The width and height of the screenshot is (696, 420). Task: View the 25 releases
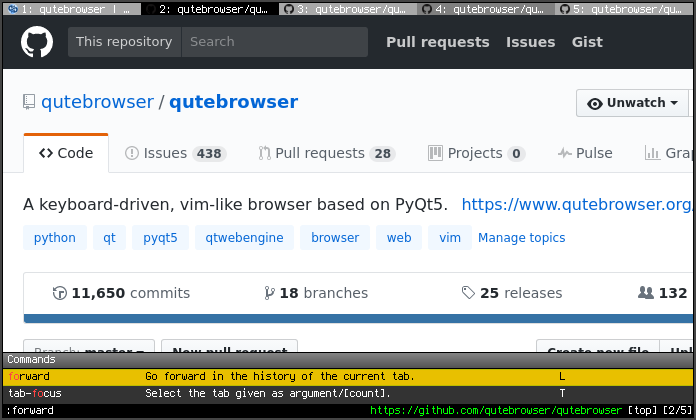512,293
